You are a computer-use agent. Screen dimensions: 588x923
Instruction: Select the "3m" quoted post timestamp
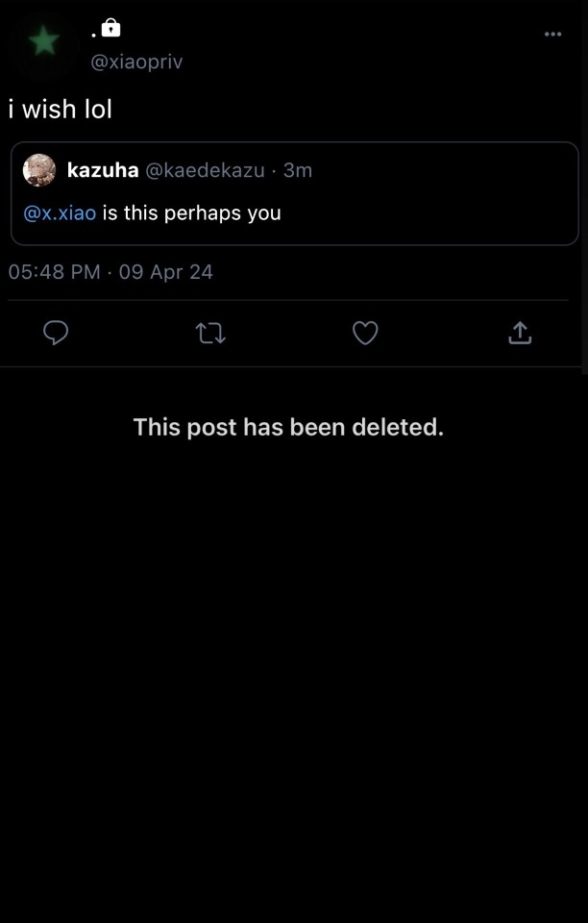pyautogui.click(x=298, y=170)
